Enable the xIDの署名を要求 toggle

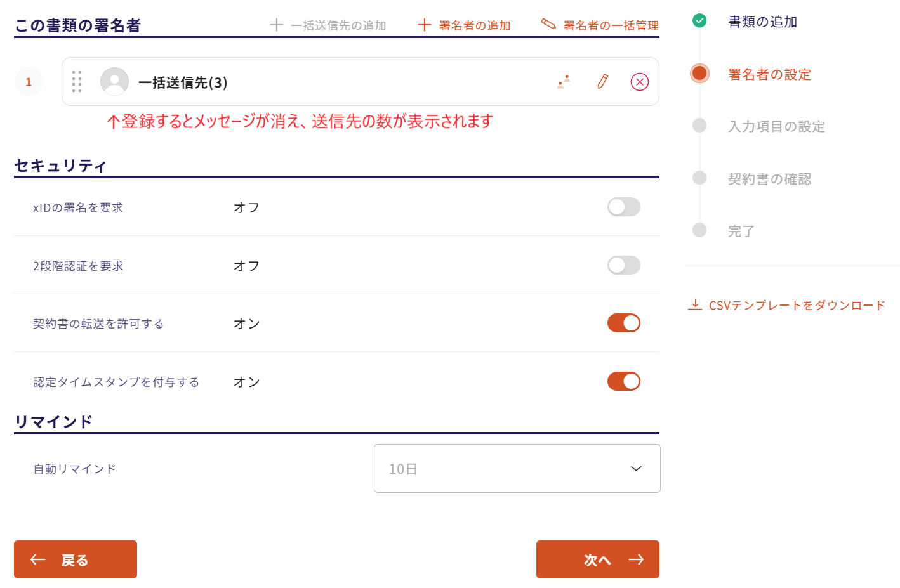(x=623, y=207)
